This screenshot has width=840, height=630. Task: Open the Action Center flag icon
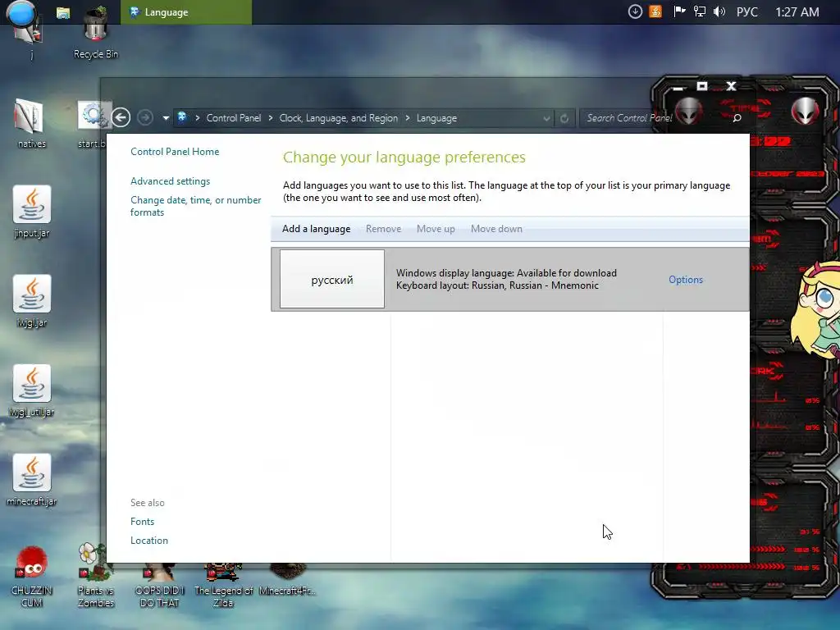(x=679, y=11)
